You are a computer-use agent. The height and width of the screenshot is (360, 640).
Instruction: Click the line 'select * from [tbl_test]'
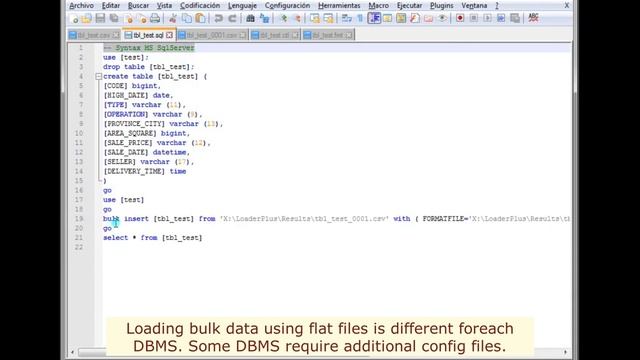click(153, 238)
